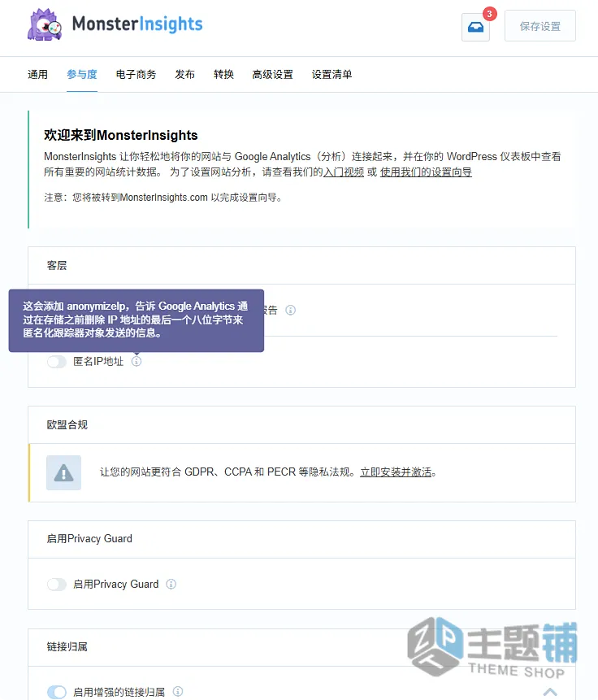The height and width of the screenshot is (700, 598).
Task: Click the info icon right of the tooltip box
Action: (x=291, y=310)
